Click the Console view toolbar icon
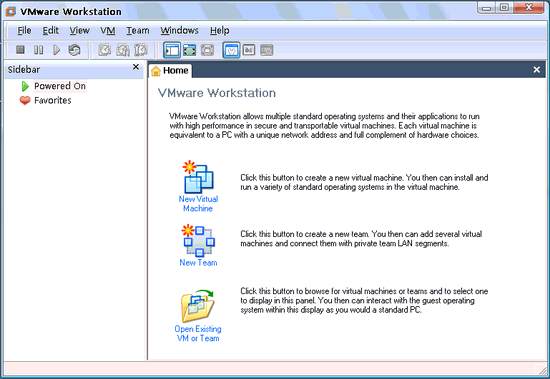The width and height of the screenshot is (550, 379). (267, 50)
